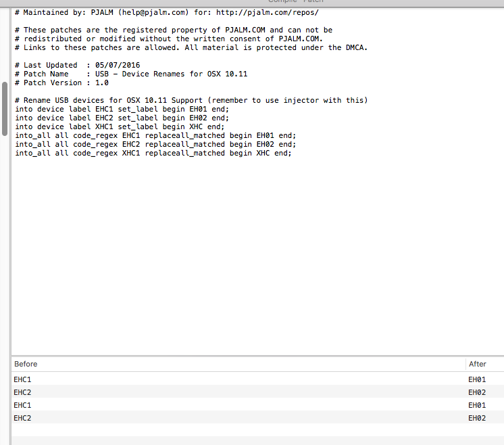Select the first EHC1 row in table
This screenshot has height=445, width=504.
[x=23, y=379]
